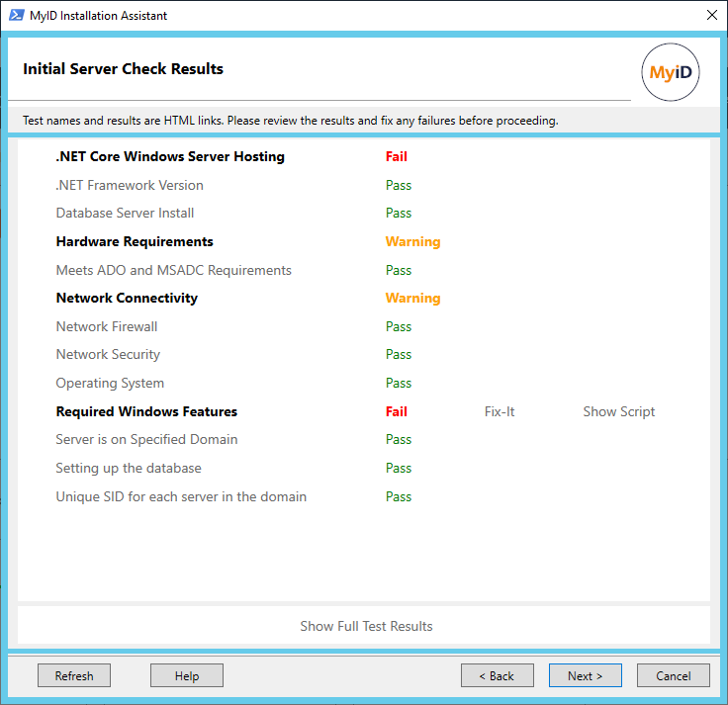Screen dimensions: 728x705
Task: Open the .NET Core Windows Server Hosting test
Action: [x=170, y=156]
